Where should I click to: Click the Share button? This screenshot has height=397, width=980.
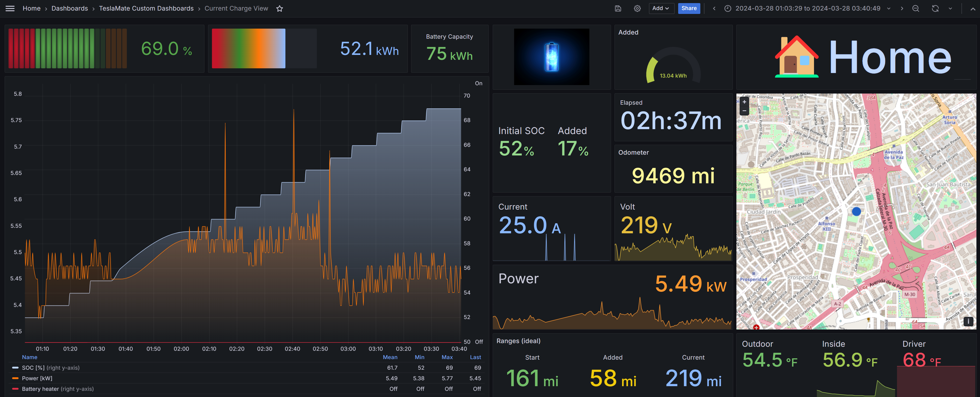688,8
